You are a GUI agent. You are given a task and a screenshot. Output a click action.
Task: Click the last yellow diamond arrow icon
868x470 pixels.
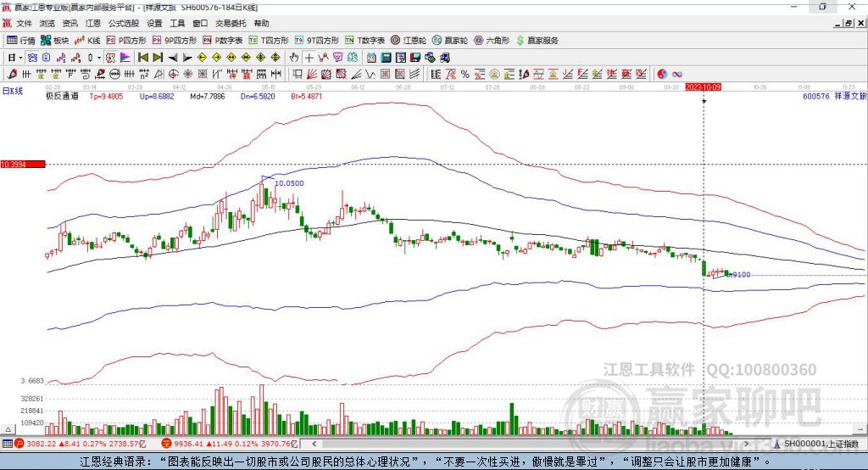[275, 58]
